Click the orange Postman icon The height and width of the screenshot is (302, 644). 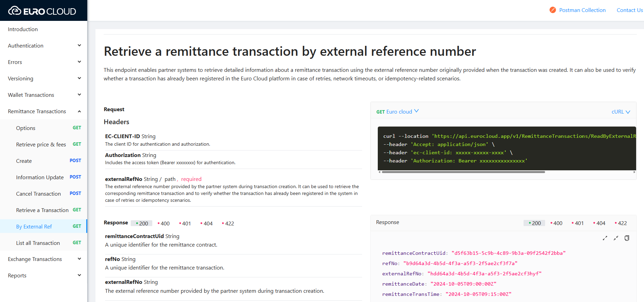click(x=552, y=10)
